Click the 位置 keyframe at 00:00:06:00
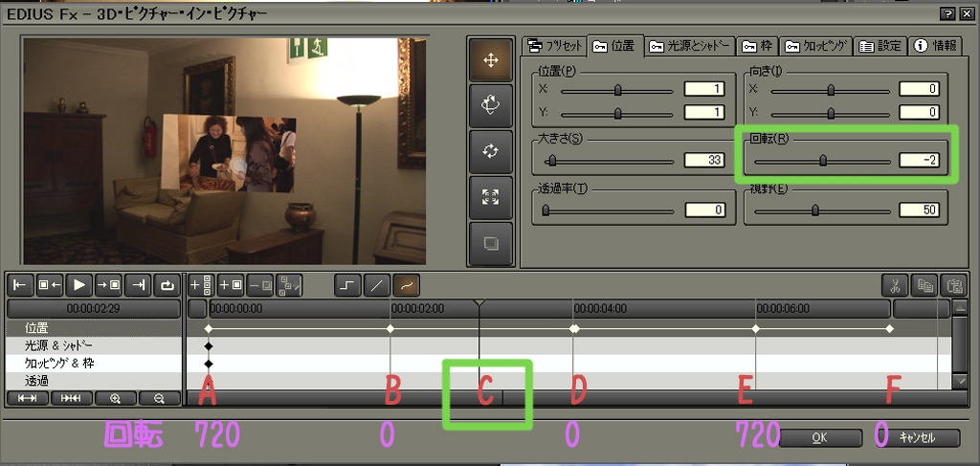The image size is (980, 466). coord(756,328)
